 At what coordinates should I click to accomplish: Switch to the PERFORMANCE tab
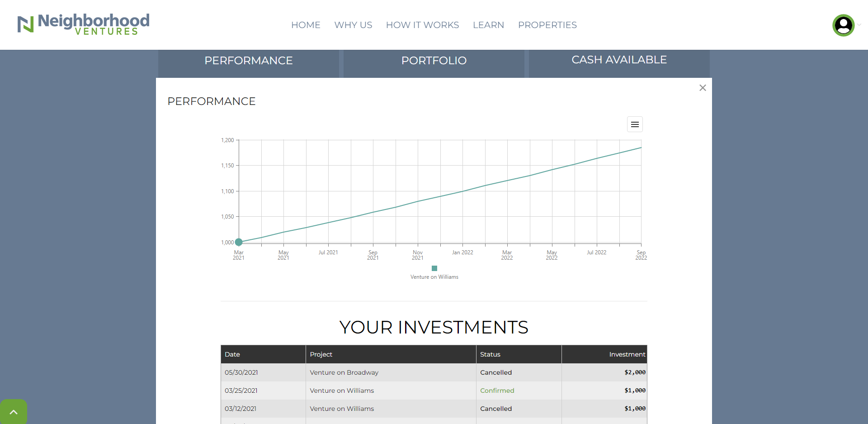click(x=248, y=61)
